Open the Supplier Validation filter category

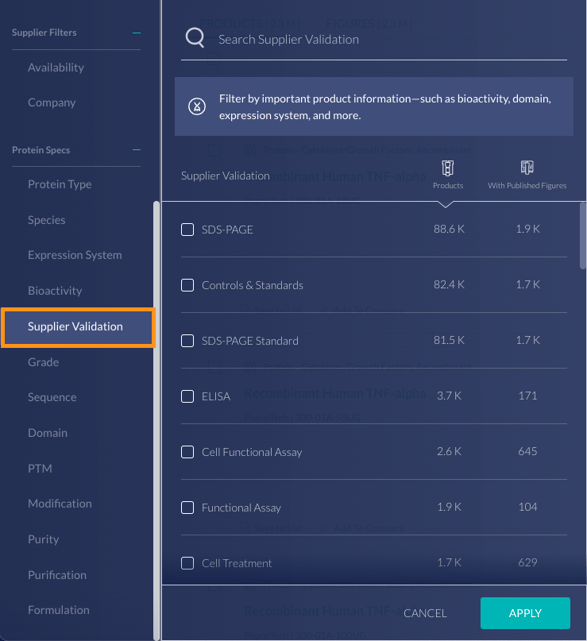point(78,327)
